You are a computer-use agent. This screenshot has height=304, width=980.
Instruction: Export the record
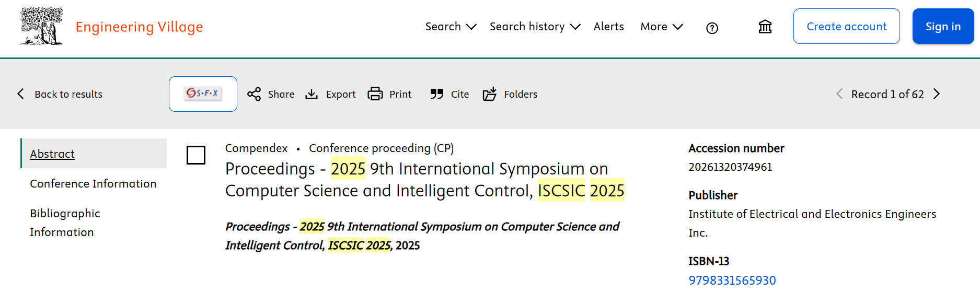330,94
